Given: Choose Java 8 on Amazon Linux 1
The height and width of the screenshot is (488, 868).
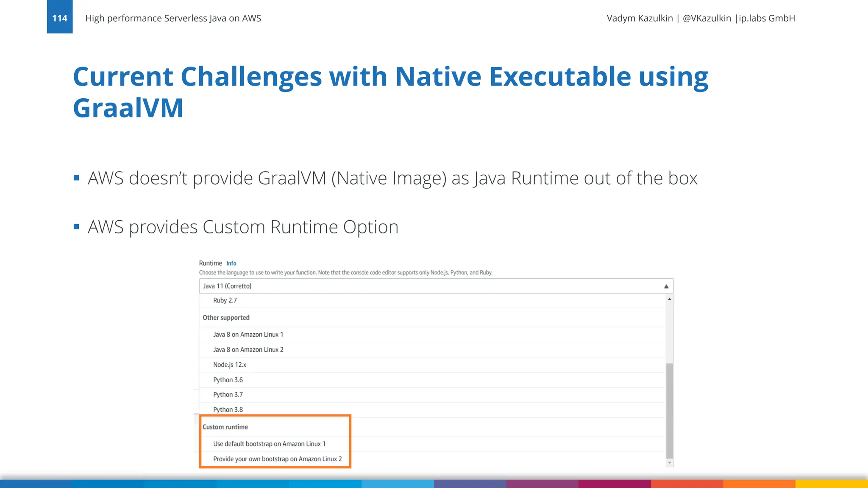Looking at the screenshot, I should point(248,334).
